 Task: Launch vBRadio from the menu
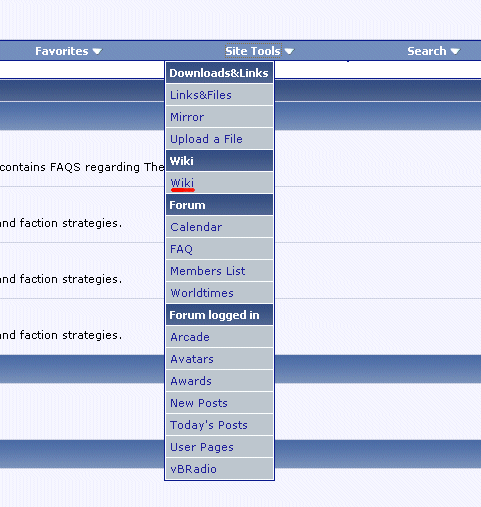(x=219, y=469)
